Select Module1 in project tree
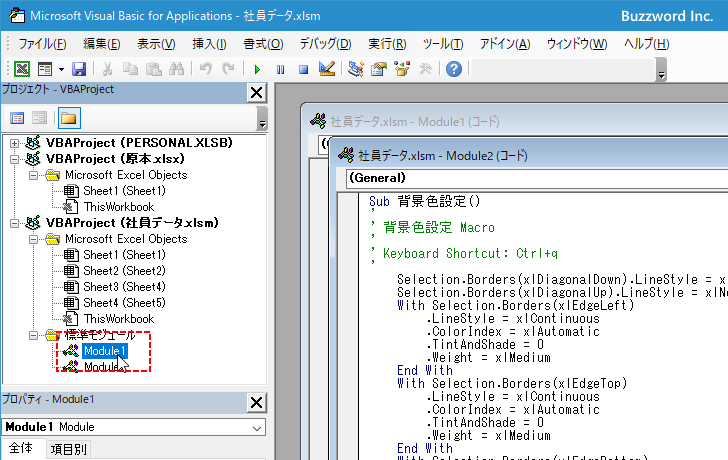Image resolution: width=728 pixels, height=460 pixels. [x=104, y=351]
